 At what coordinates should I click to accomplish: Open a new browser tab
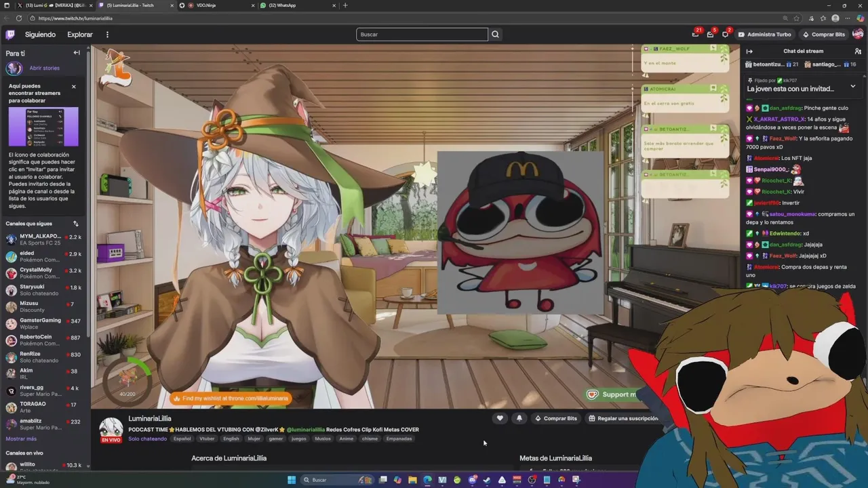click(x=345, y=5)
